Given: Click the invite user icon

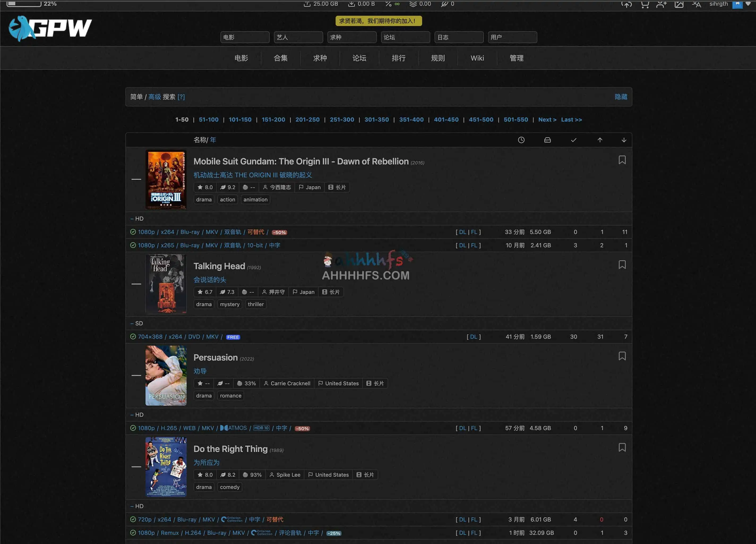Looking at the screenshot, I should pyautogui.click(x=661, y=4).
